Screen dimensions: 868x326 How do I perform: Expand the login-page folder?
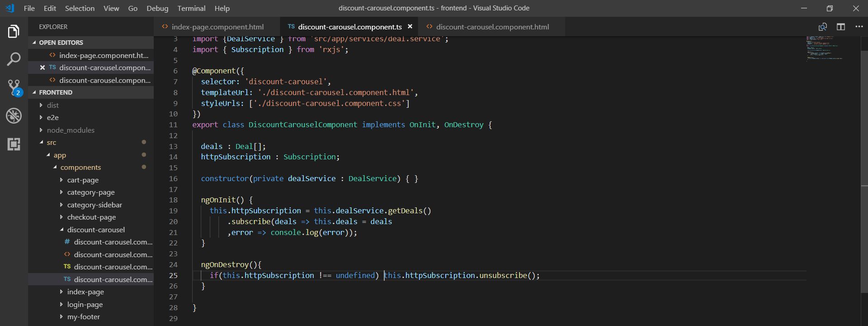click(91, 304)
